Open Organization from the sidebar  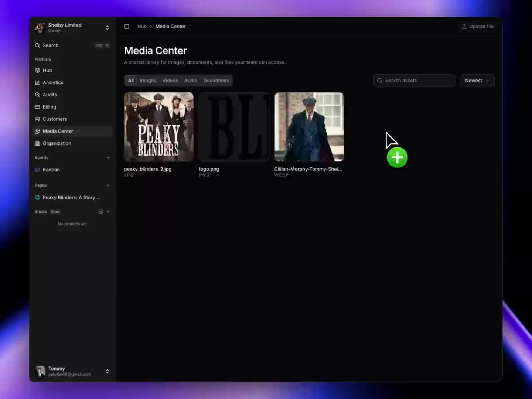[72, 143]
